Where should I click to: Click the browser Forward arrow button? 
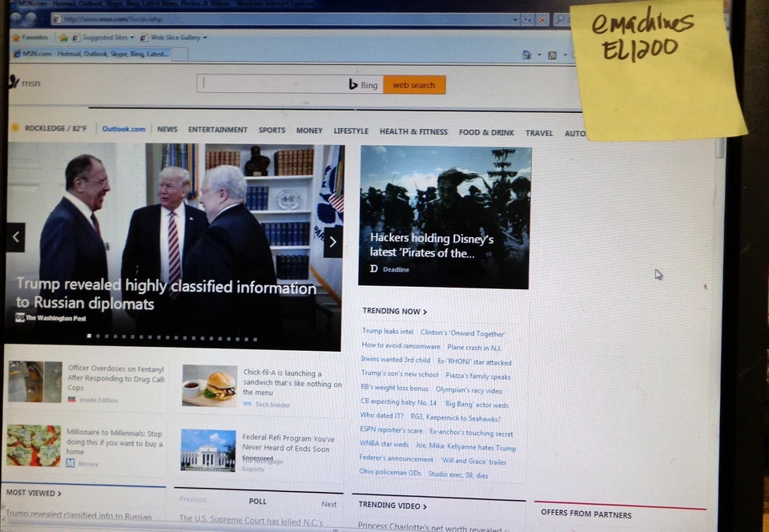(30, 18)
